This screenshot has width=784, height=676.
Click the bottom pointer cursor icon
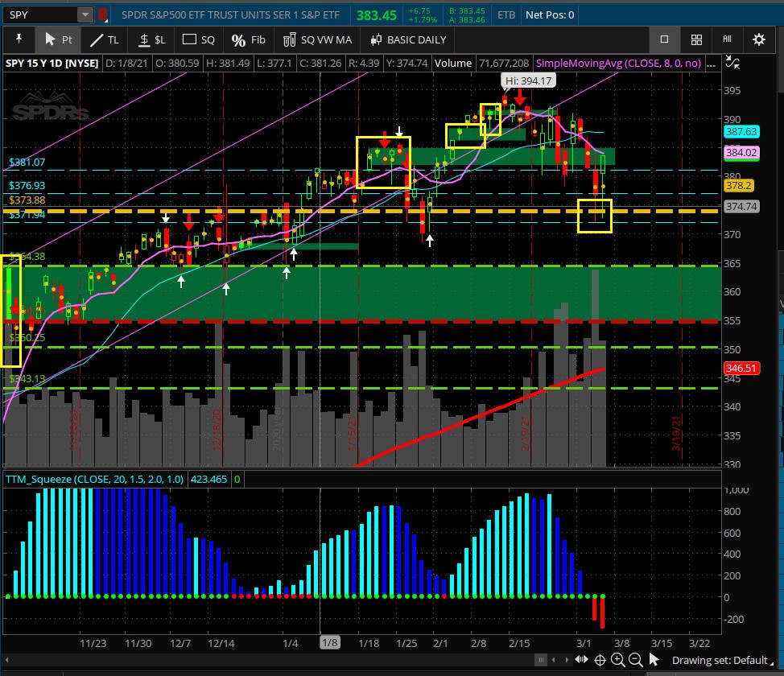[x=654, y=660]
